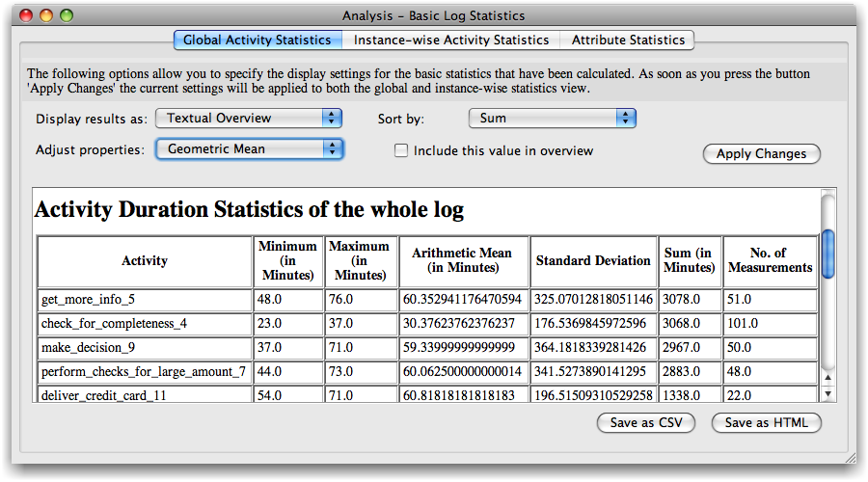Viewport: 868px width, 482px height.
Task: Click the get_more_info_5 activity cell
Action: 145,299
